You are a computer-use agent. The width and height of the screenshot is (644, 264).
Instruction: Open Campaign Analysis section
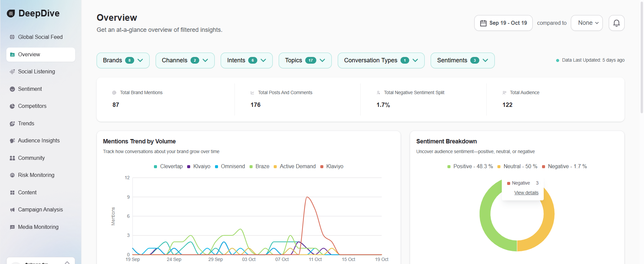[41, 209]
